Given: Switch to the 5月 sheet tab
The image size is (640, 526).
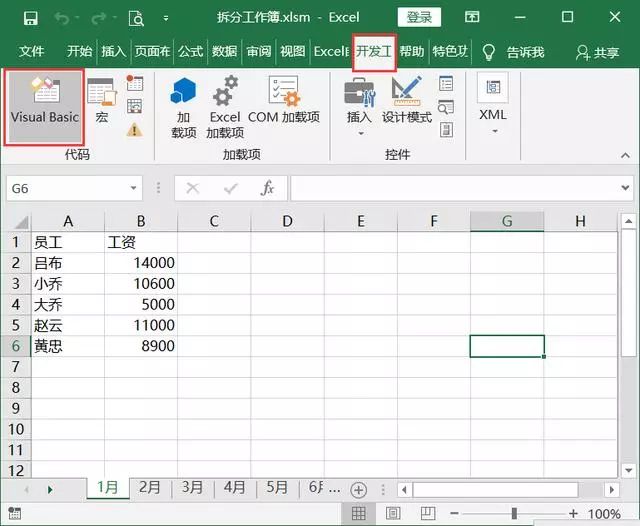Looking at the screenshot, I should pyautogui.click(x=277, y=488).
